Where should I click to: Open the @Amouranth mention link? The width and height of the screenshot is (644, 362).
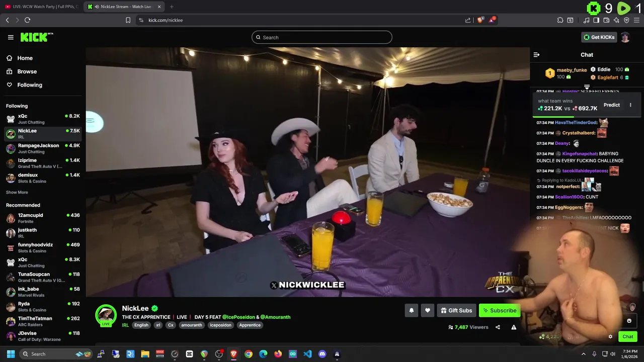click(x=275, y=317)
